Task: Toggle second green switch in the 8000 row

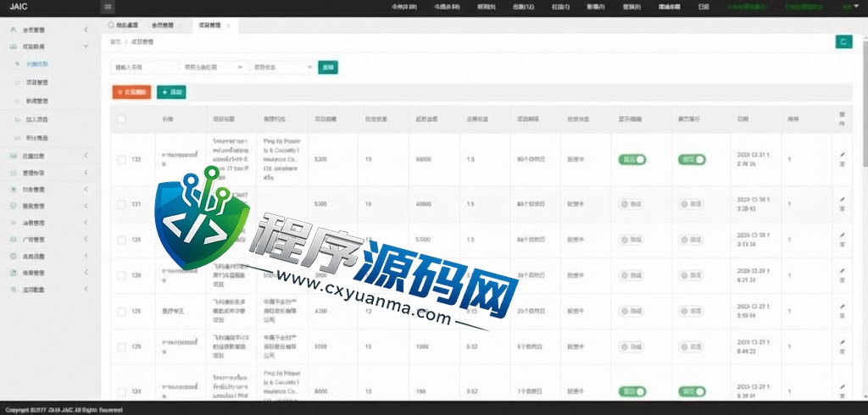Action: (x=692, y=391)
